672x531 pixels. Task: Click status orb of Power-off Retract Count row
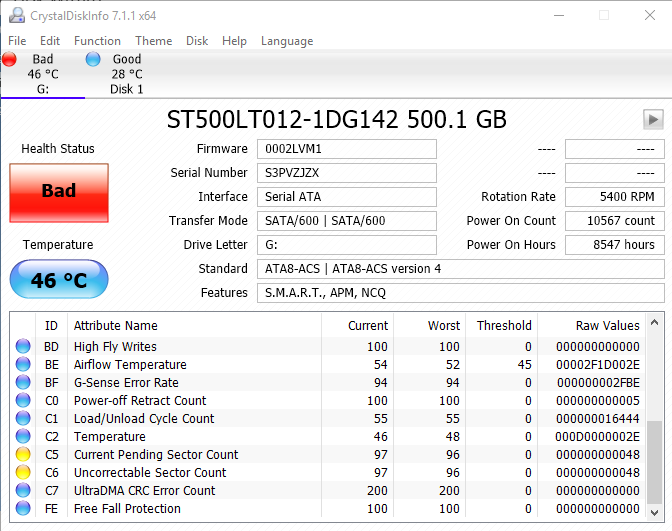click(x=23, y=400)
